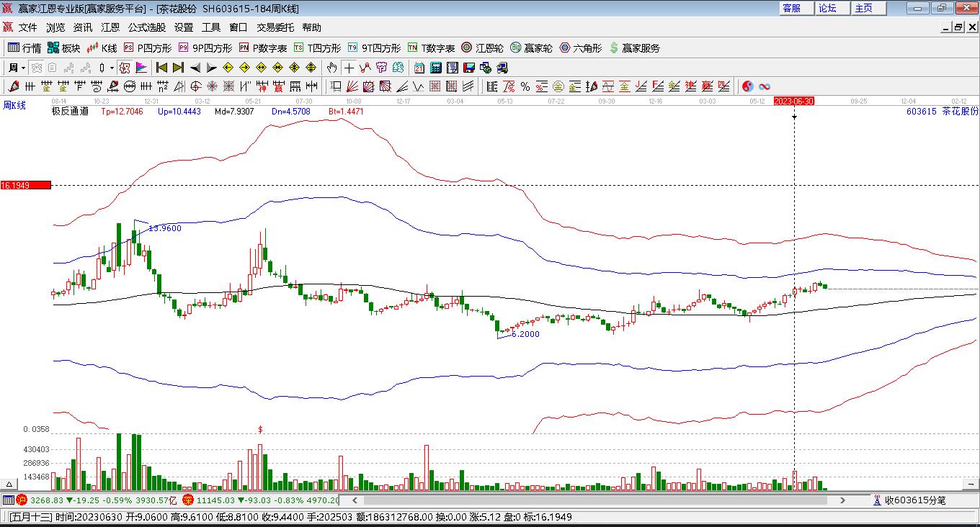980x527 pixels.
Task: Click the 16.1949 price label
Action: pos(26,186)
